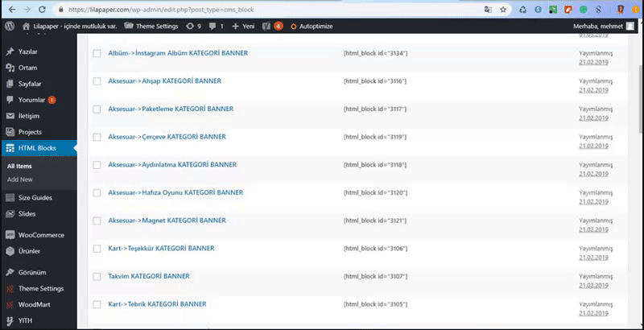Viewport: 644px width, 330px height.
Task: Check the Takvim KATEGORİ BANNER checkbox
Action: click(x=97, y=277)
